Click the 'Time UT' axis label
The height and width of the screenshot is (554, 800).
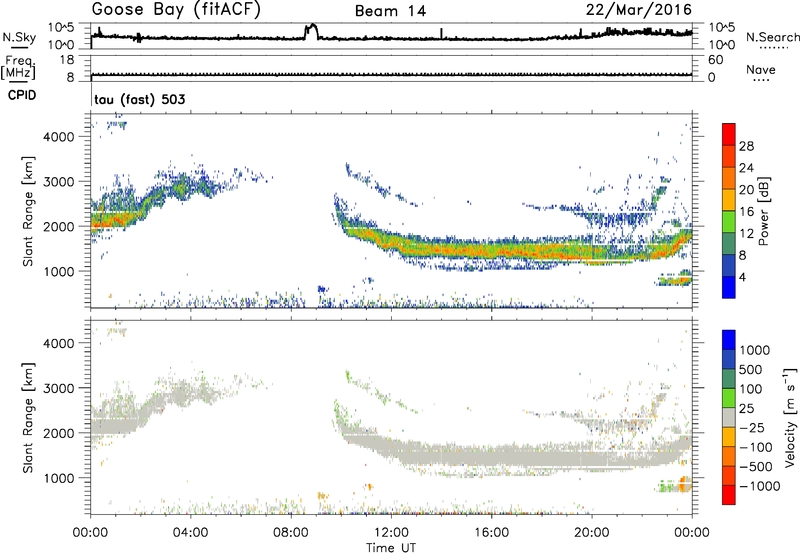[391, 548]
